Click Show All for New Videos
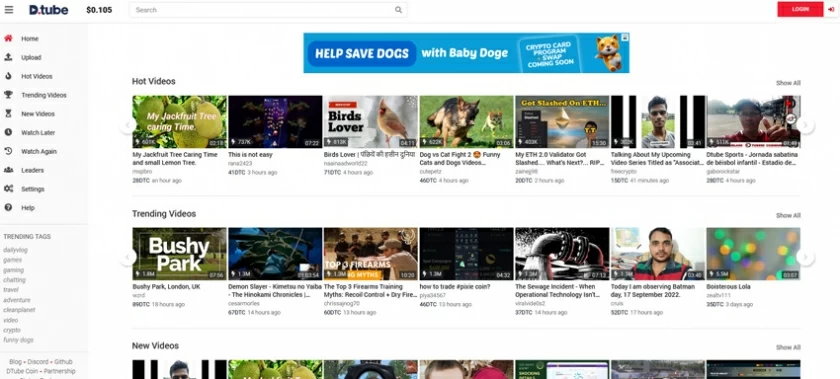Screen dimensions: 840x379 (x=788, y=347)
